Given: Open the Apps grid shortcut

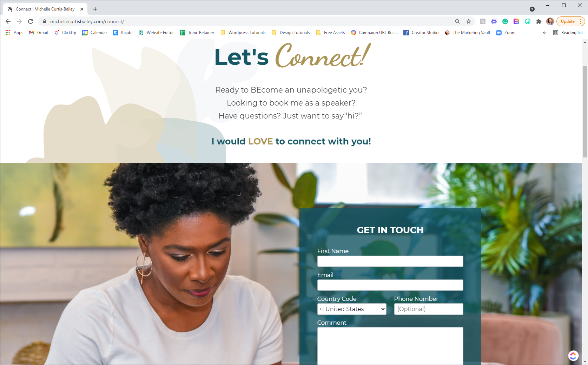Looking at the screenshot, I should pyautogui.click(x=14, y=33).
